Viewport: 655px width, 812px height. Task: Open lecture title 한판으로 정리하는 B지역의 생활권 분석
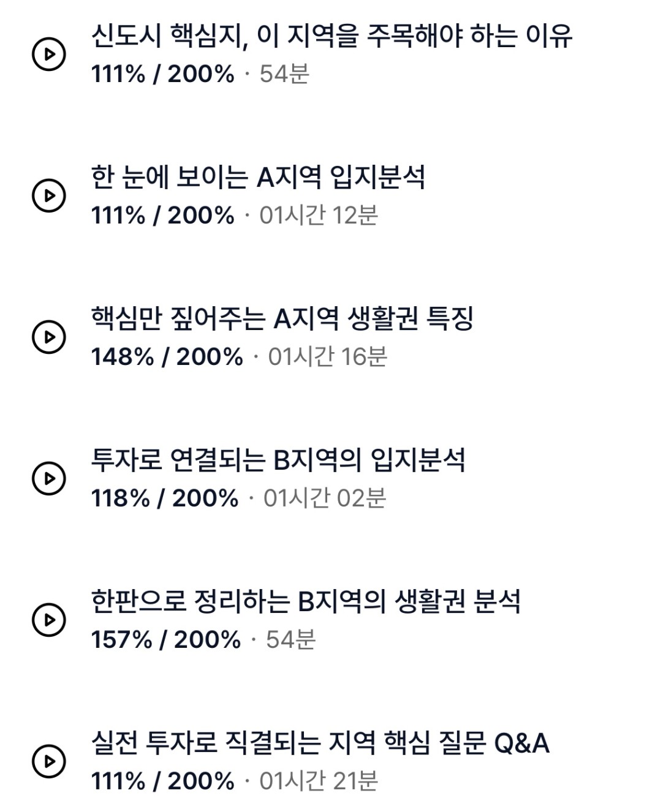point(306,601)
